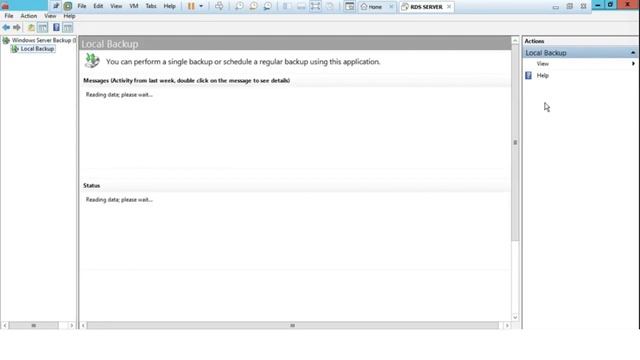Click the main pane scroll right arrow
640x360 pixels.
[x=507, y=325]
